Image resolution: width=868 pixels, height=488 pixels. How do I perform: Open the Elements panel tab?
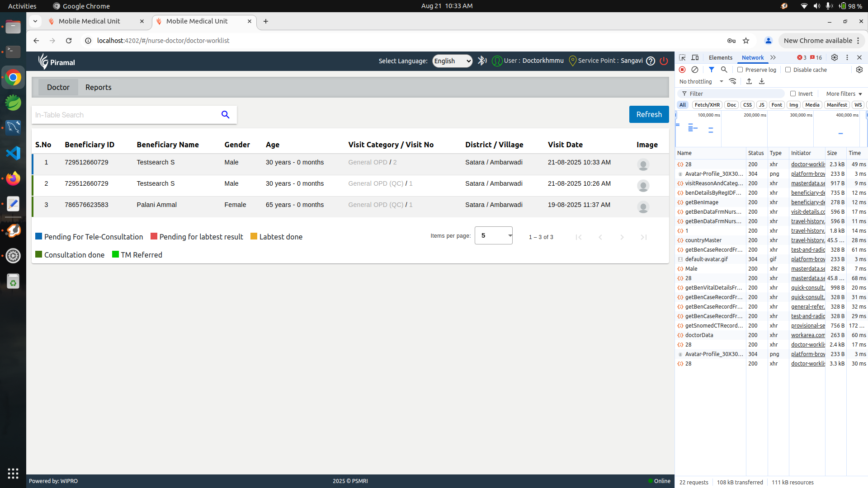coord(720,57)
